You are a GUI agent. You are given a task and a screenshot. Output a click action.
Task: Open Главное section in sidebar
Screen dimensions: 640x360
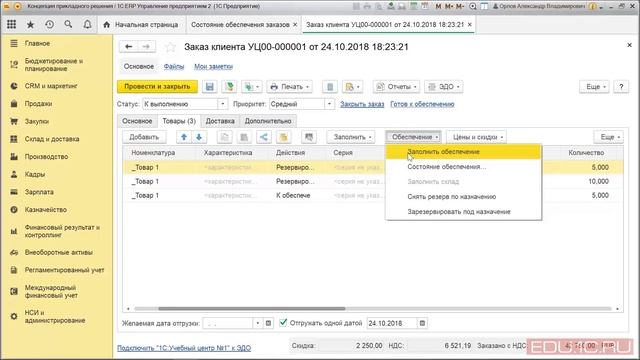coord(37,43)
